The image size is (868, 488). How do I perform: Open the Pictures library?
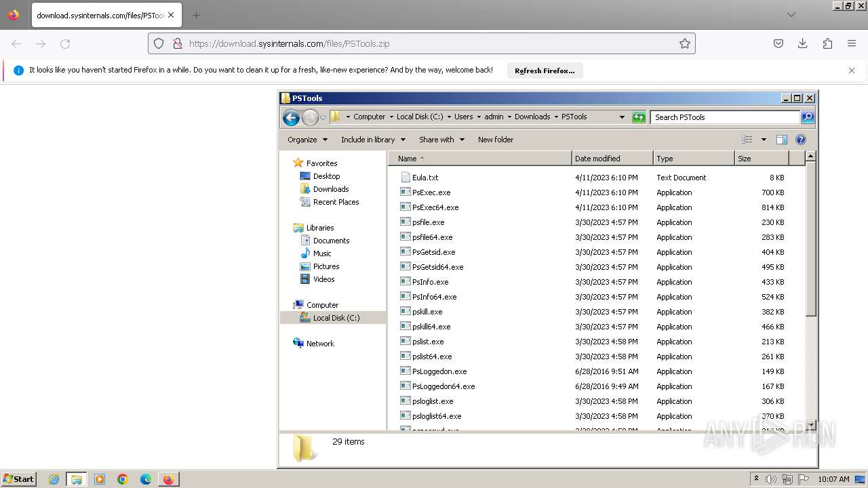[x=326, y=266]
